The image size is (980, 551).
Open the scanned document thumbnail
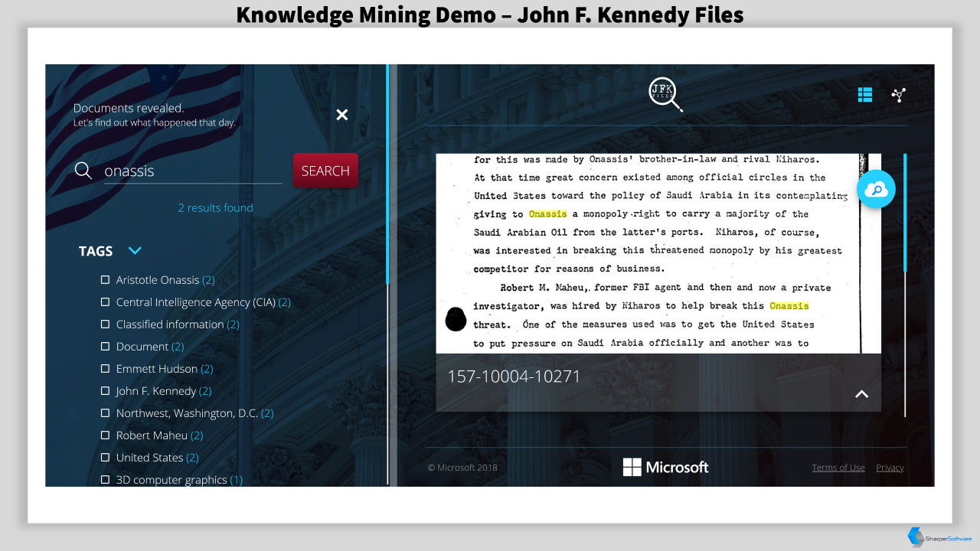click(x=658, y=253)
